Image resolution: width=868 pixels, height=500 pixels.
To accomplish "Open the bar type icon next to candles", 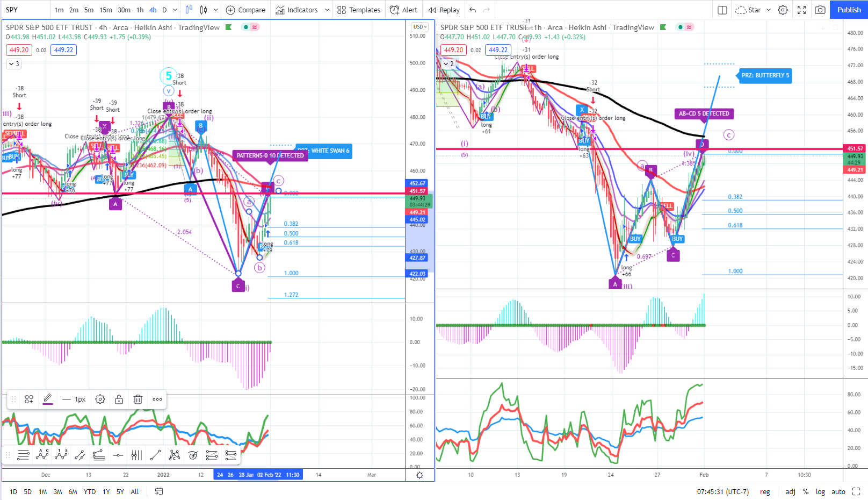I will pyautogui.click(x=204, y=10).
